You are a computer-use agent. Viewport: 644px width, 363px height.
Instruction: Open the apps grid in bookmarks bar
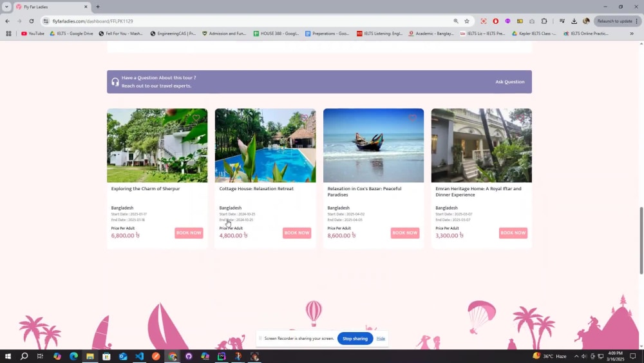coord(8,34)
